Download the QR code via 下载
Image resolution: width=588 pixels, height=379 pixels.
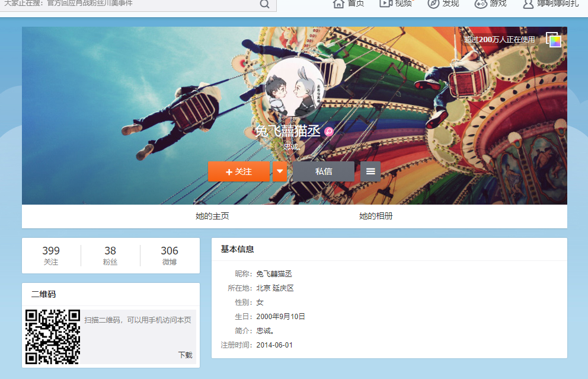tap(186, 355)
